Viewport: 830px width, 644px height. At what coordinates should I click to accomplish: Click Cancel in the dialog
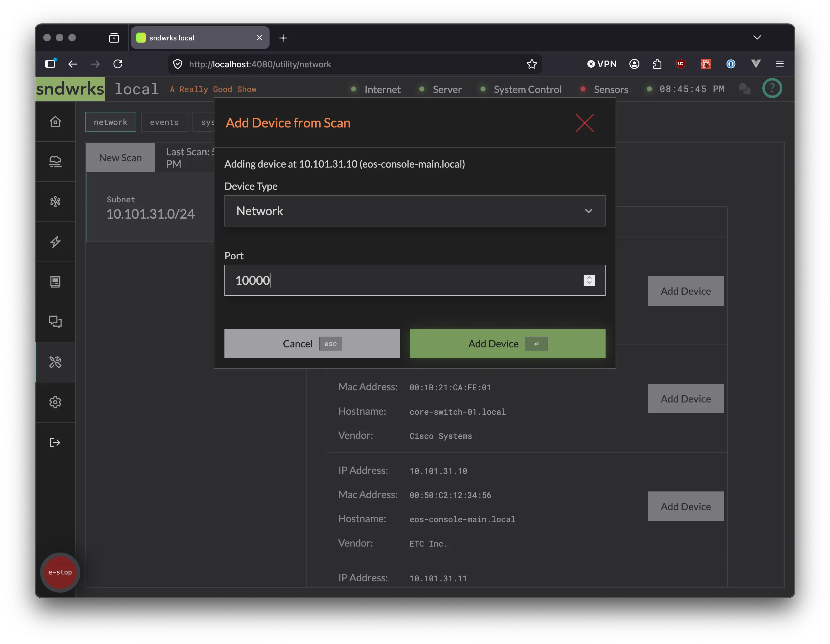click(x=312, y=343)
